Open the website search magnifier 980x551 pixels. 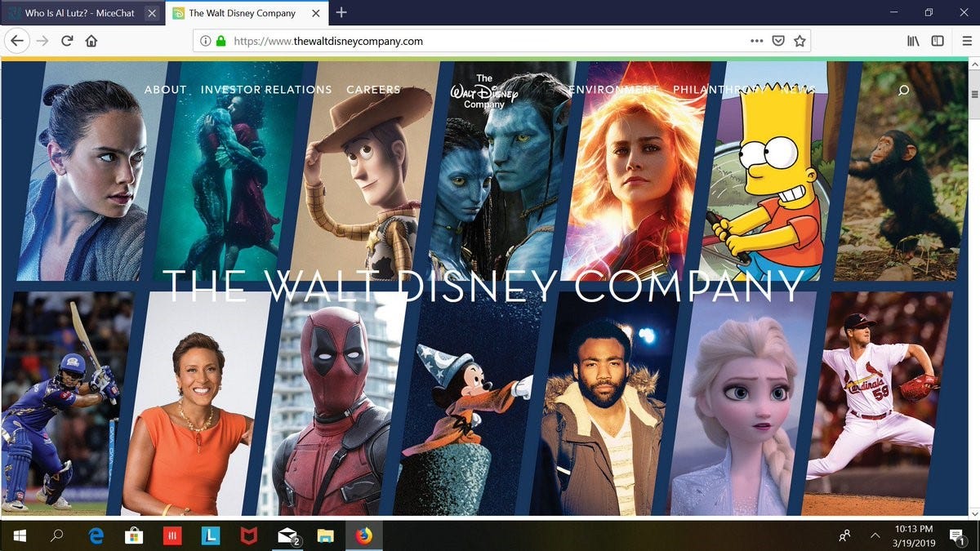(903, 90)
